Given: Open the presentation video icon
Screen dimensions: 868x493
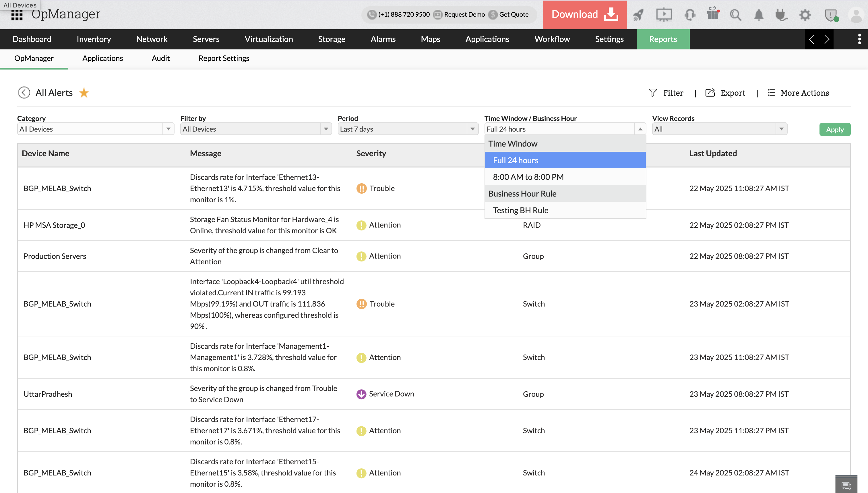Looking at the screenshot, I should (x=664, y=15).
